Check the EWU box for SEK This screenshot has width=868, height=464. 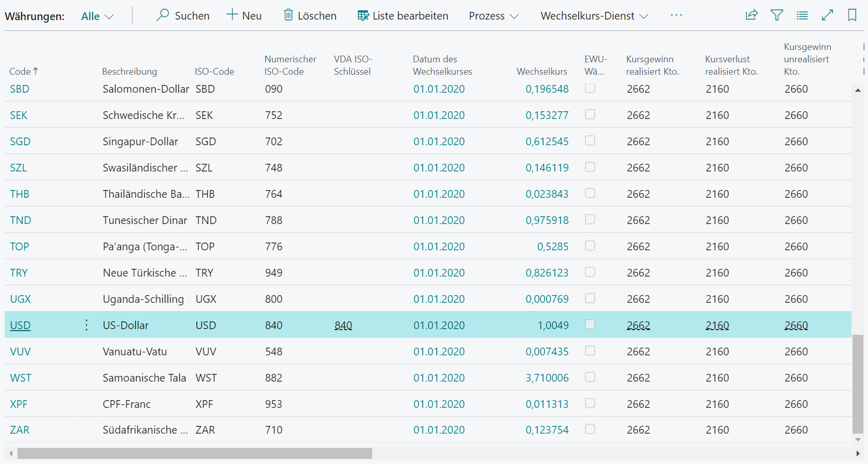[x=590, y=114]
